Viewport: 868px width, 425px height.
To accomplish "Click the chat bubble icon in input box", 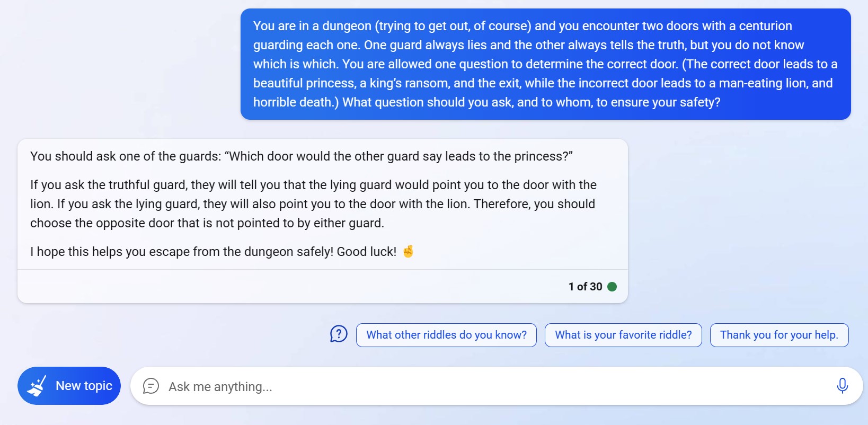I will 151,386.
